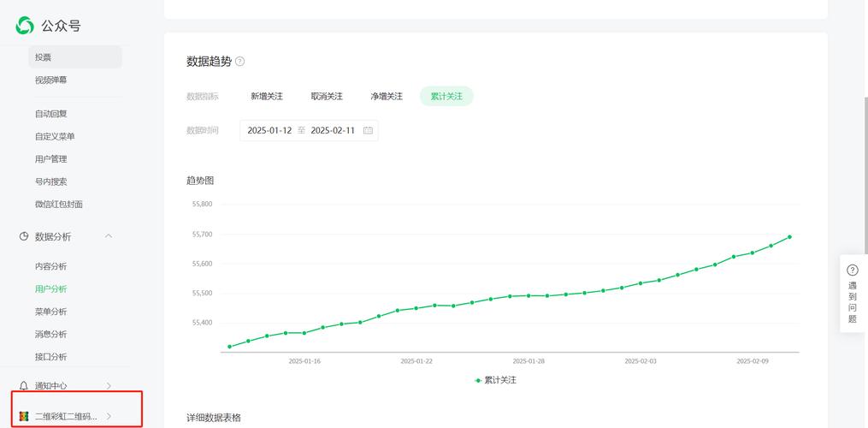Select the 净增关注 metric
The image size is (868, 428).
(x=386, y=97)
